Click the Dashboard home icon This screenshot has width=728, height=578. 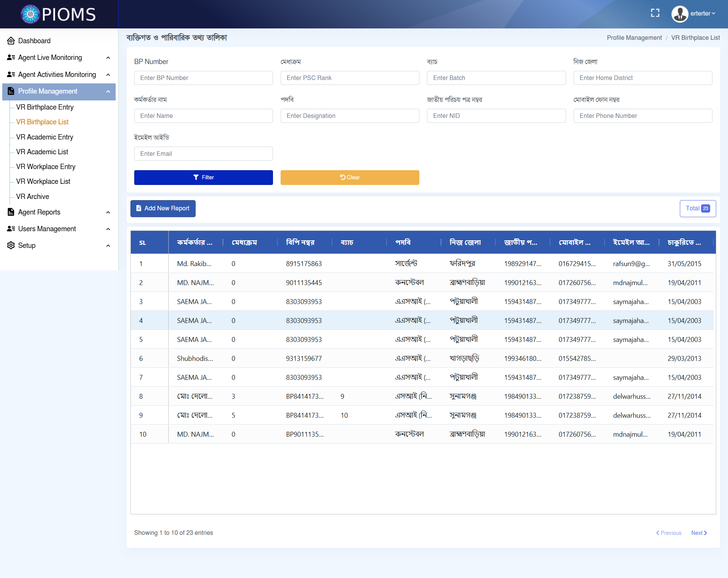[x=11, y=41]
